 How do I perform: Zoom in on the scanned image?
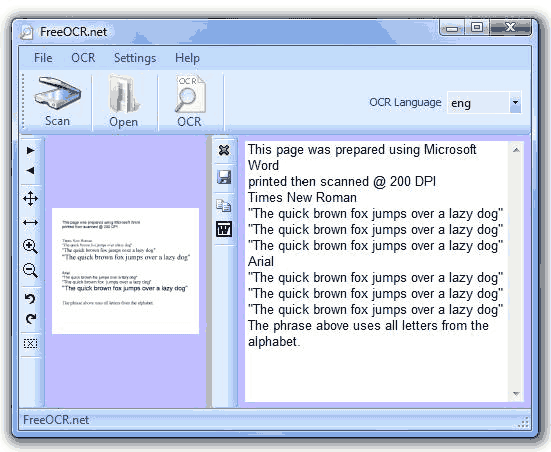31,246
